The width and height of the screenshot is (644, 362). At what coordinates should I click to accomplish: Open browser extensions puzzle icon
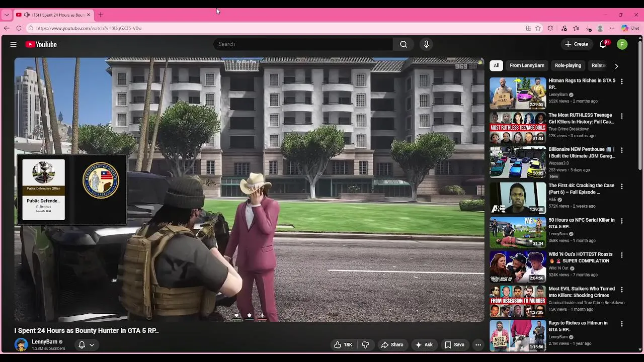pyautogui.click(x=550, y=28)
